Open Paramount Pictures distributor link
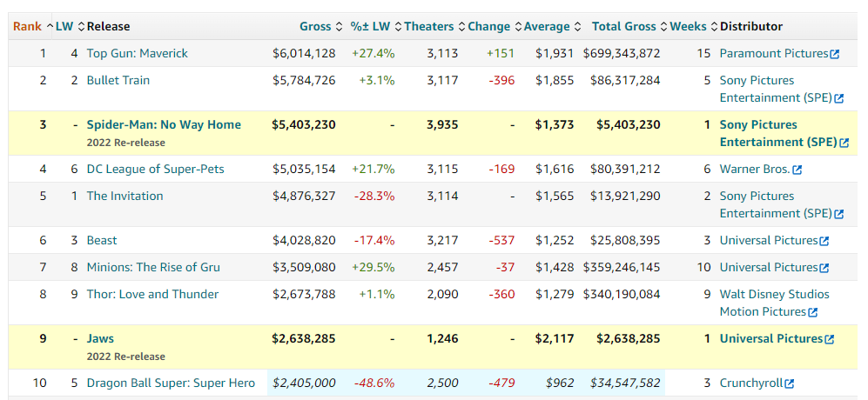This screenshot has width=868, height=400. [774, 54]
